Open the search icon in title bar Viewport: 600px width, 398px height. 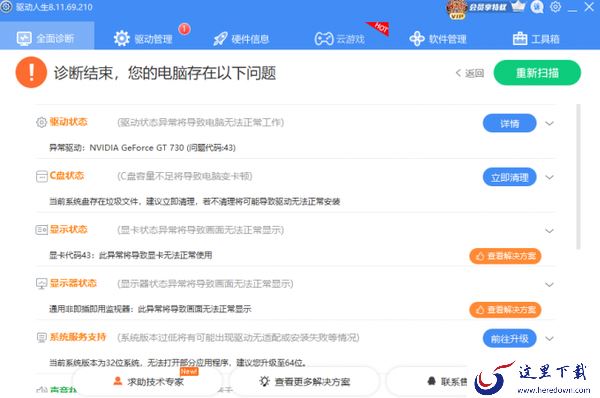(x=537, y=7)
